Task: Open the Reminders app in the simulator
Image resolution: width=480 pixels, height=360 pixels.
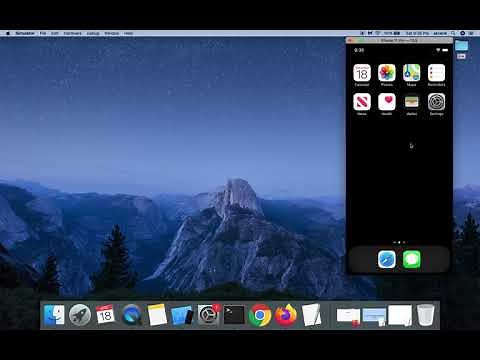Action: pos(436,73)
